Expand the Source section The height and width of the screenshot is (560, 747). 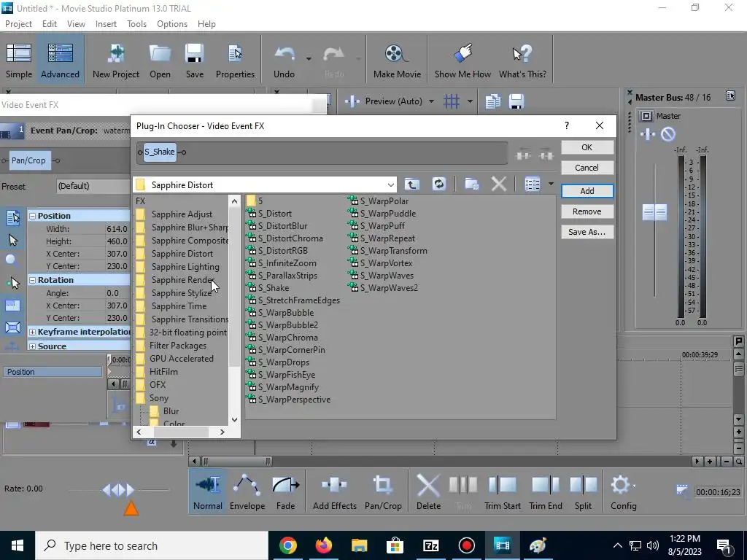(32, 346)
